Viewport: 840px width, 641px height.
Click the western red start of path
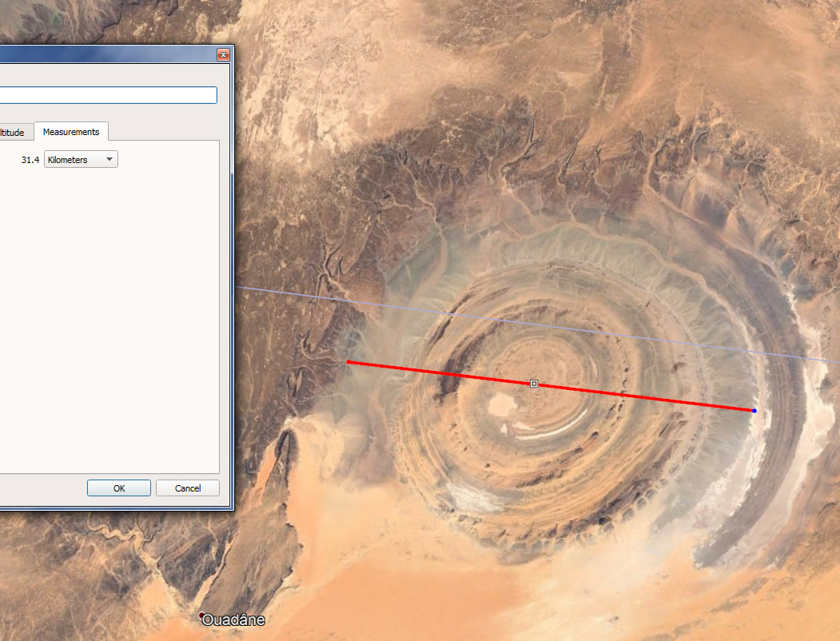[x=349, y=363]
